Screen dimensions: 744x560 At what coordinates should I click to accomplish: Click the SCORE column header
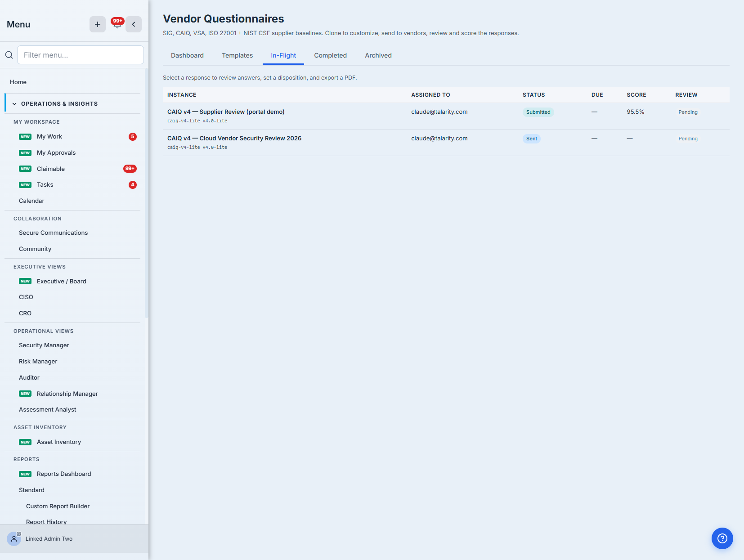pos(636,95)
